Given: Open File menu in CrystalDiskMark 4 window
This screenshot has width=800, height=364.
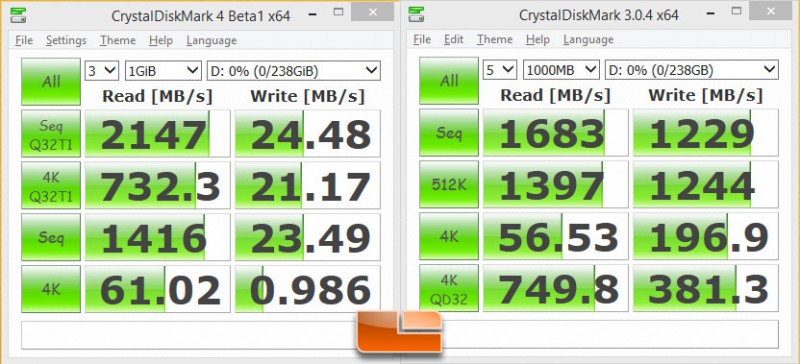Looking at the screenshot, I should 24,40.
